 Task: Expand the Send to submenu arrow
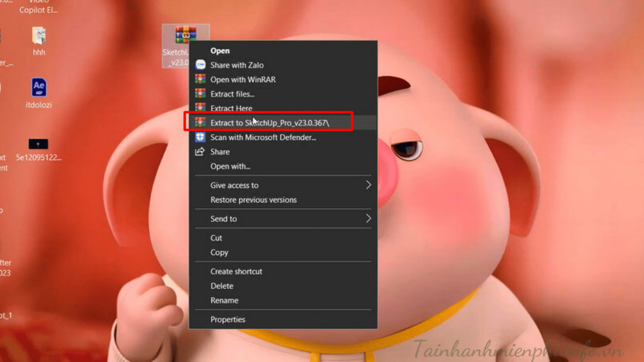[368, 219]
